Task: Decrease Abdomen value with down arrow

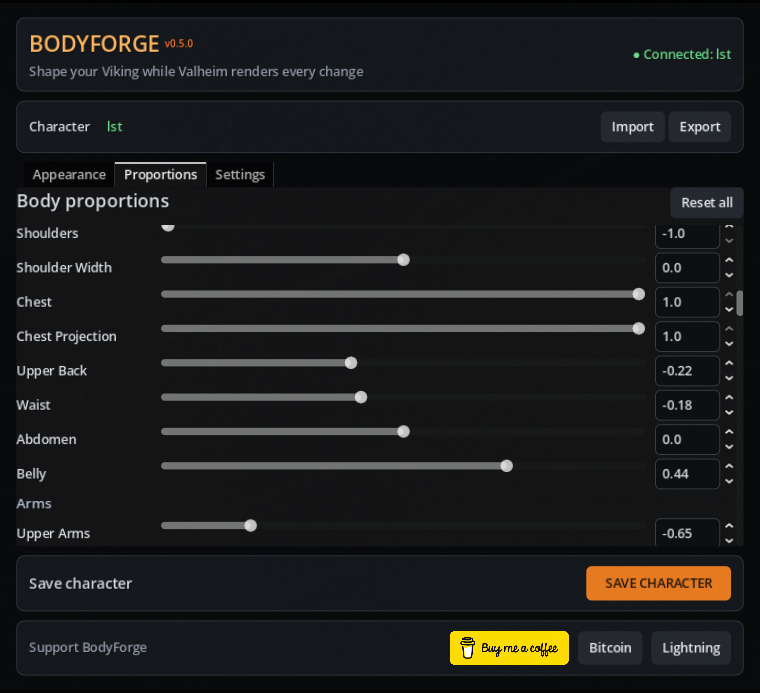Action: 729,447
